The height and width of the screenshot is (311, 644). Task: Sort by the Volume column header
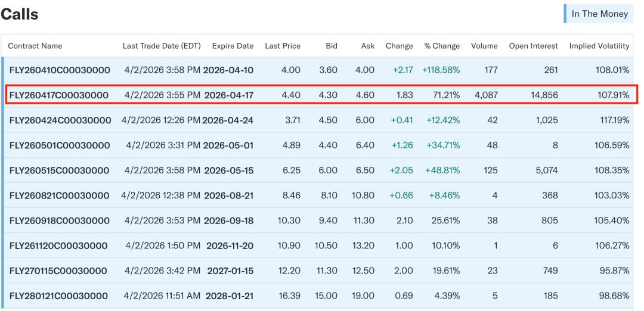click(484, 46)
